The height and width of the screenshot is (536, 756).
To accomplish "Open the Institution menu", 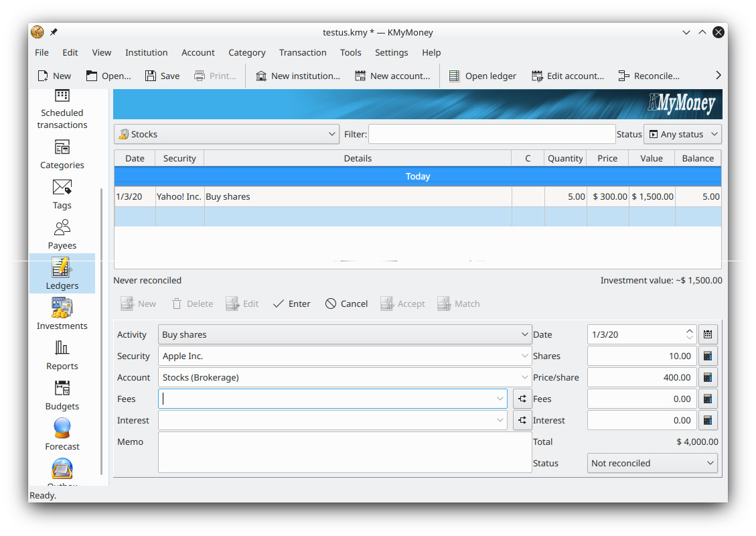I will 146,52.
